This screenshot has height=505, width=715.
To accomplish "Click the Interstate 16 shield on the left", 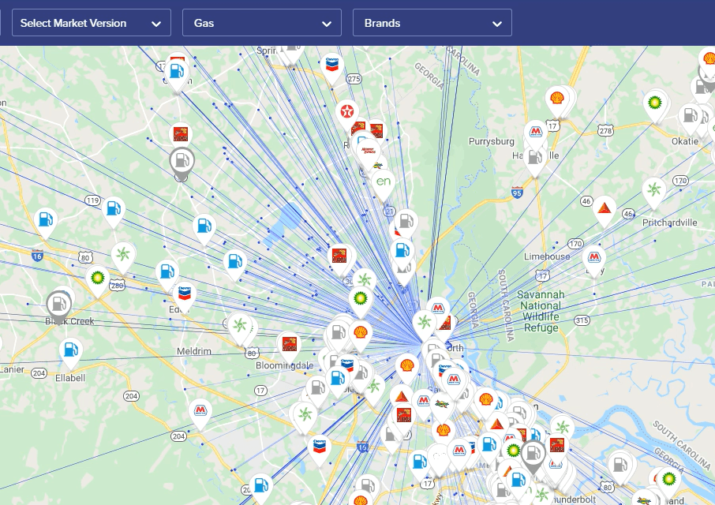I will click(x=37, y=255).
